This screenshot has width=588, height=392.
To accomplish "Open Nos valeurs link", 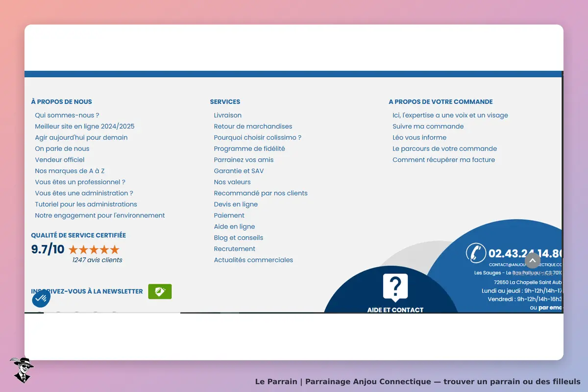I will click(x=232, y=182).
